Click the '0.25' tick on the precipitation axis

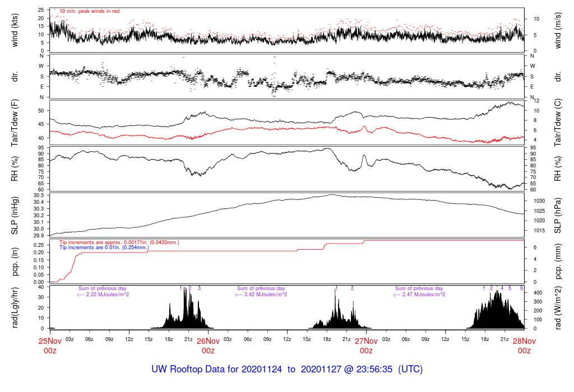pyautogui.click(x=39, y=245)
